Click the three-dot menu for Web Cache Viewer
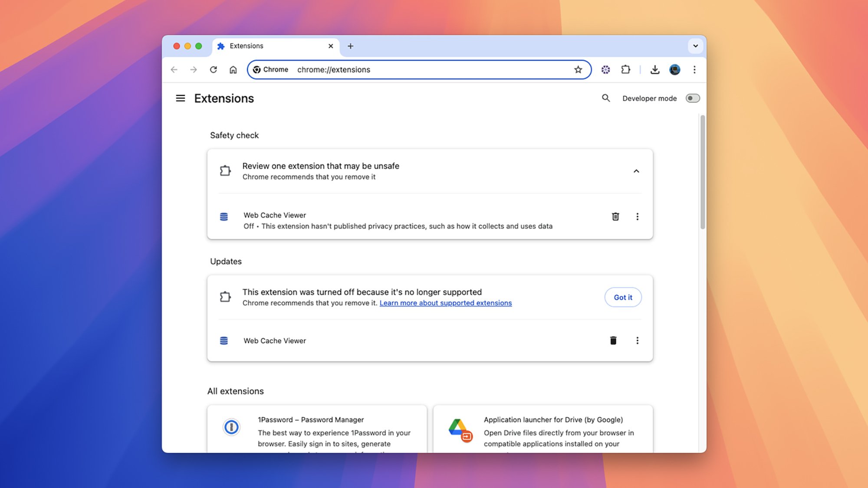Screen dimensions: 868x488 636,216
